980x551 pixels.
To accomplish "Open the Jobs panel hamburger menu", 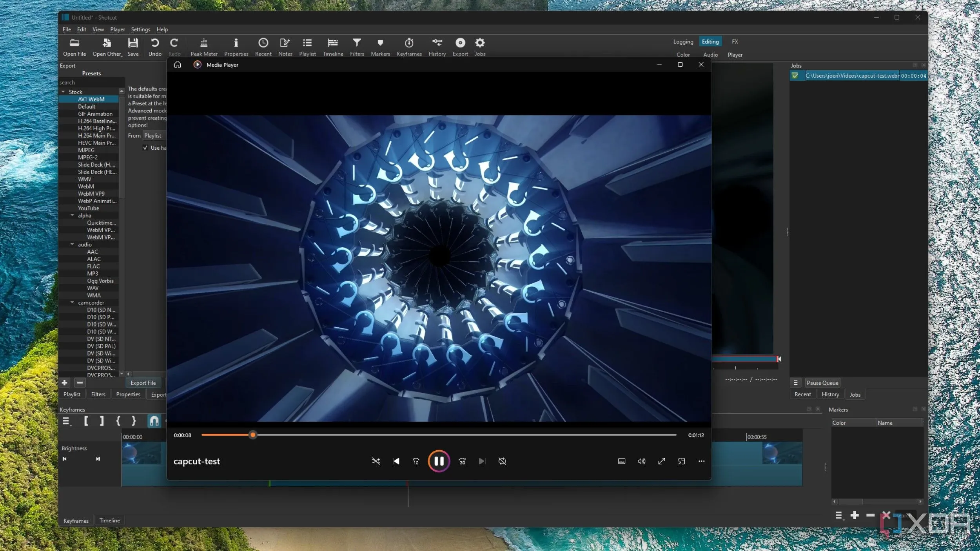I will [796, 383].
